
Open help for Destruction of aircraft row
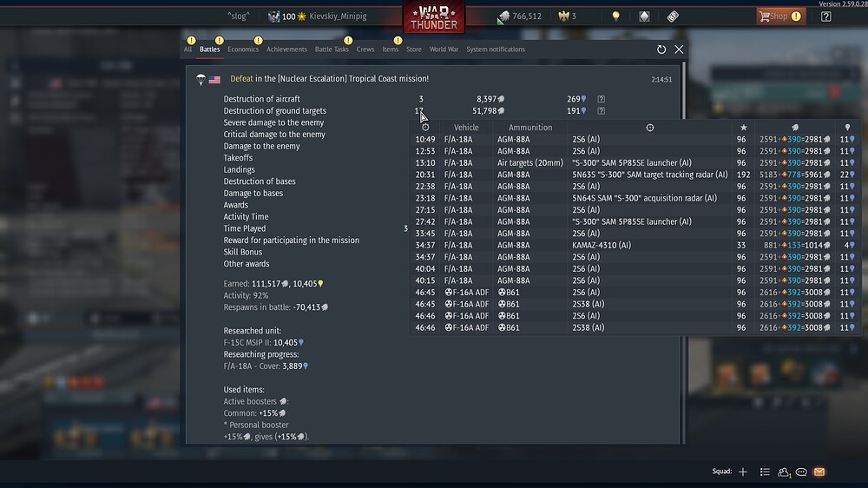click(x=601, y=99)
